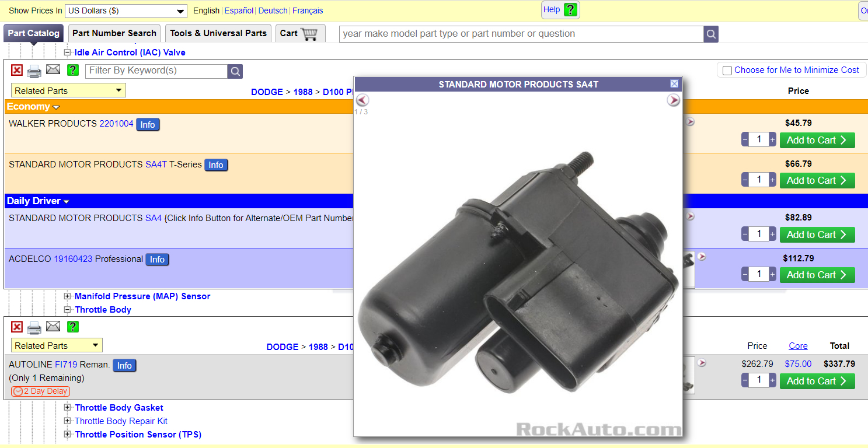The image size is (868, 448).
Task: Click the keyword filter search magnifier
Action: (x=235, y=71)
